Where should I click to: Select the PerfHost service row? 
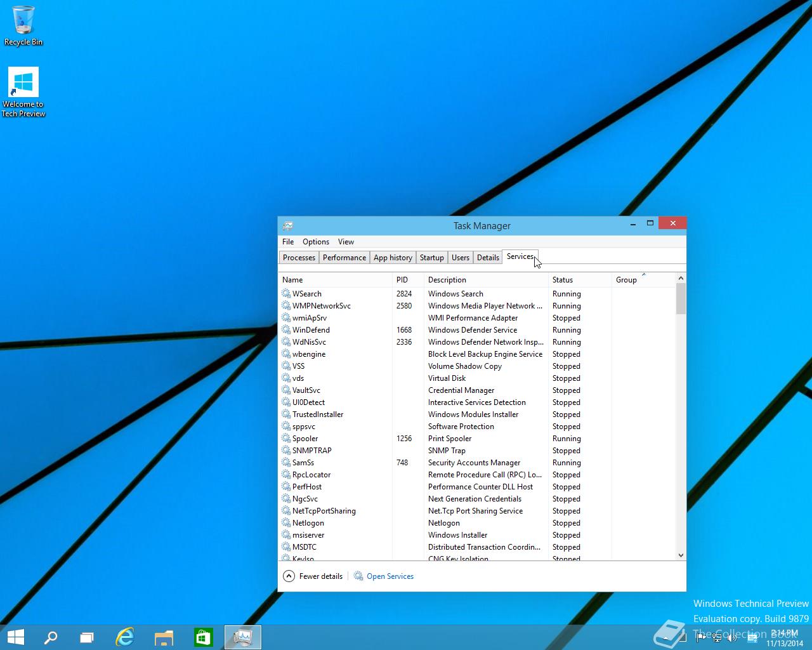[x=477, y=486]
